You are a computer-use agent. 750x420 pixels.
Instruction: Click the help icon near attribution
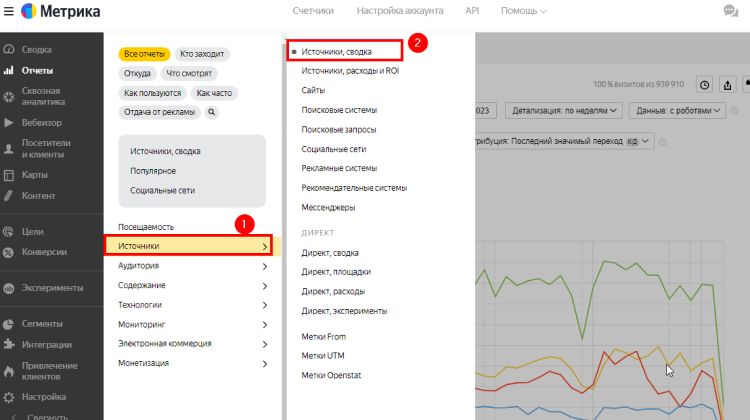pyautogui.click(x=662, y=142)
